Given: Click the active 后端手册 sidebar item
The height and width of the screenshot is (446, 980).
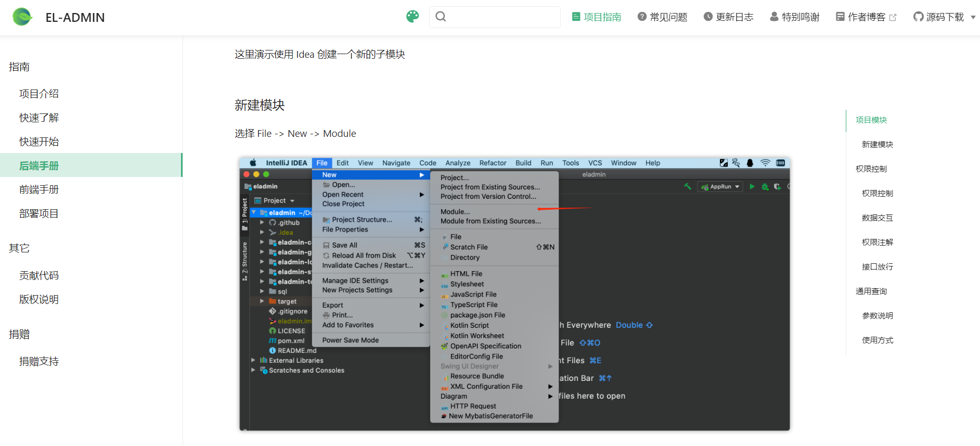Looking at the screenshot, I should point(91,165).
